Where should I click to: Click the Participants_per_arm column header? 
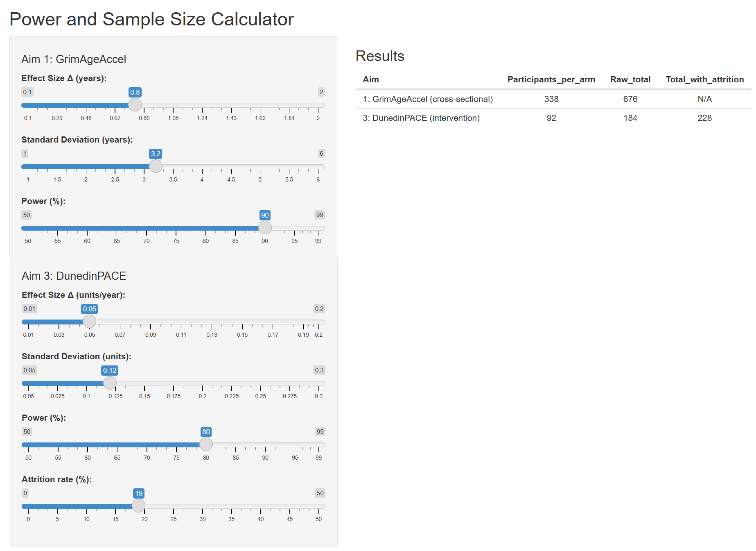click(551, 79)
